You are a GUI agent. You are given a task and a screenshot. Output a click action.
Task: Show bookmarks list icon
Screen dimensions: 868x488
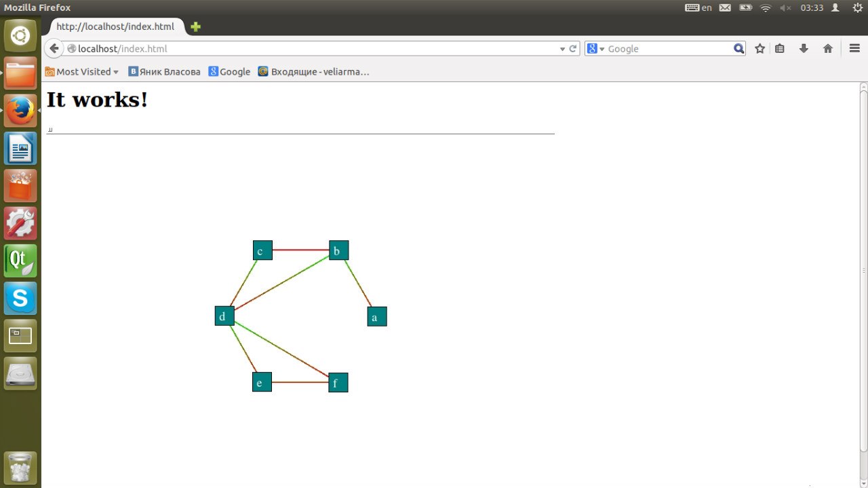pyautogui.click(x=780, y=49)
